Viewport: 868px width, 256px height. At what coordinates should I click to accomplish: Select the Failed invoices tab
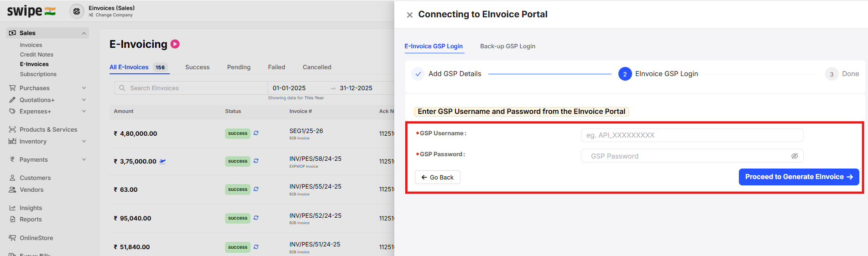[277, 67]
